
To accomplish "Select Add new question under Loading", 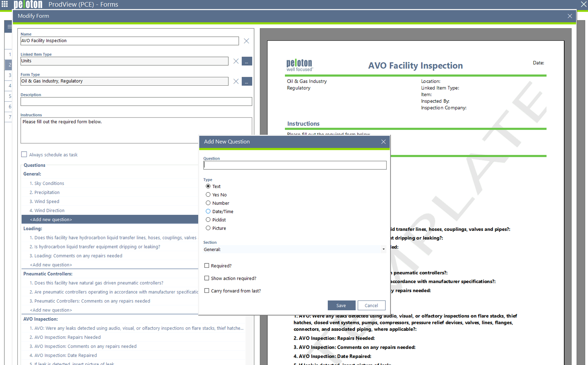I will click(x=51, y=265).
